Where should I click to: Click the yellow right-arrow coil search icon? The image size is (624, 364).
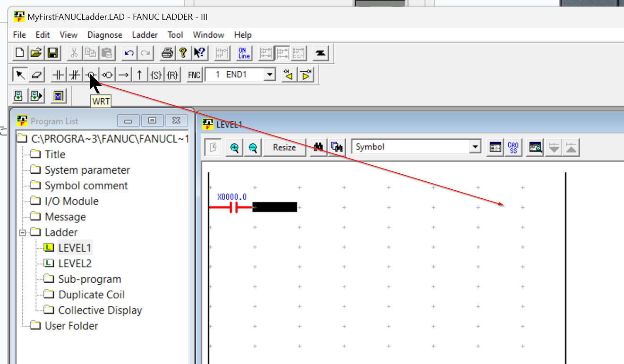coord(306,74)
